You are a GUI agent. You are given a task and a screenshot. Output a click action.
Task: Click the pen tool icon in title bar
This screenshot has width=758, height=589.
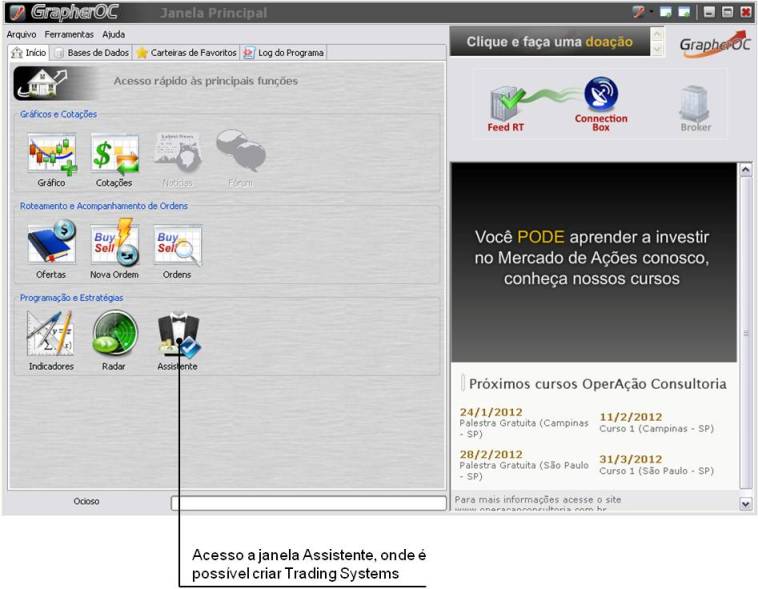pyautogui.click(x=639, y=13)
